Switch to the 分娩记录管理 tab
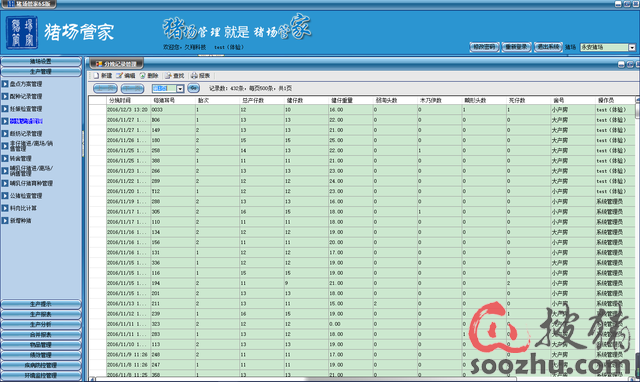This screenshot has width=640, height=382. pos(117,64)
